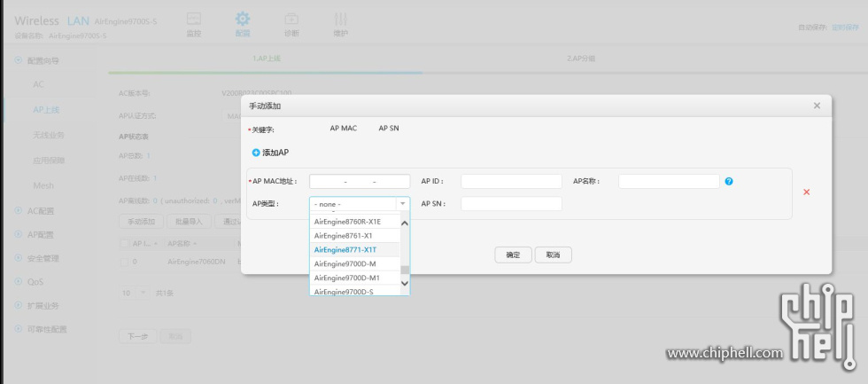
Task: Switch to the 1.AP上线 wizard step
Action: click(x=267, y=59)
